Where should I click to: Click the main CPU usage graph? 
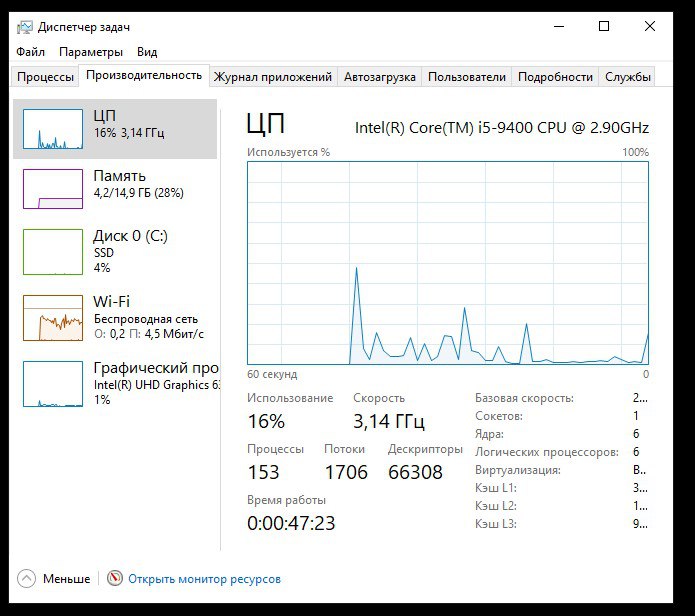(448, 263)
